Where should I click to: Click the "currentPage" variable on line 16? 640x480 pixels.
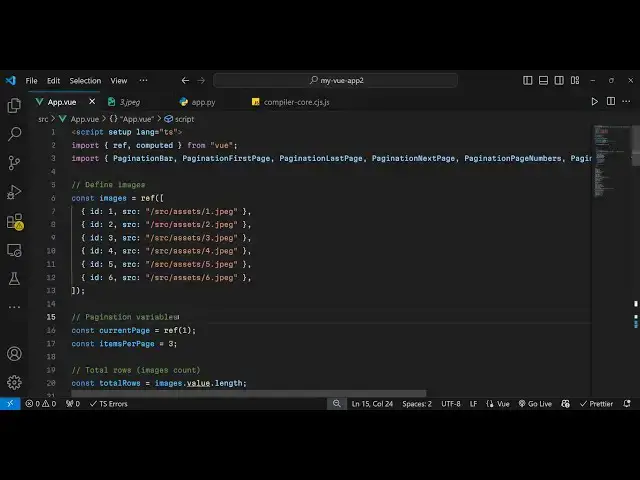(124, 330)
